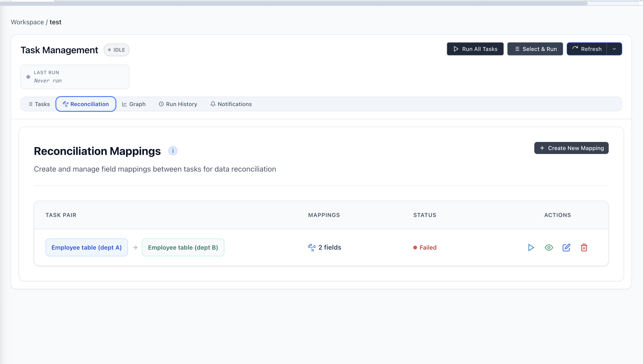Edit the Employee table mapping

566,248
